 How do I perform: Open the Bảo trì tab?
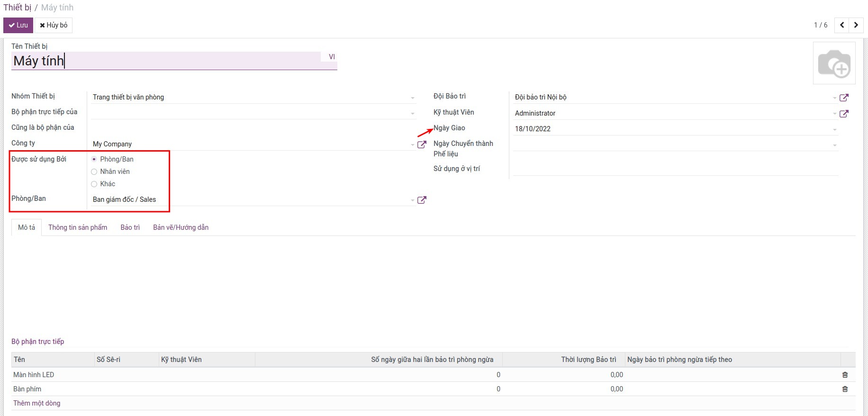(x=130, y=227)
